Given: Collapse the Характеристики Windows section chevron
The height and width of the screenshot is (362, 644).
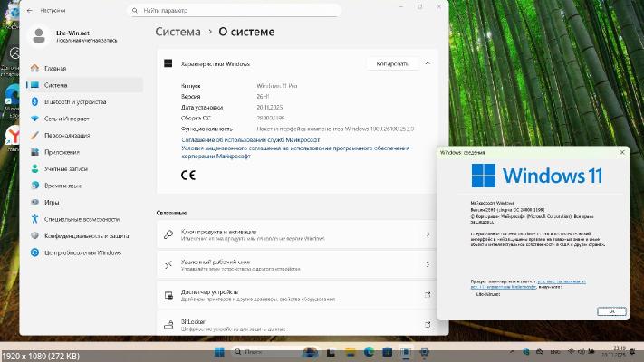Looking at the screenshot, I should click(x=428, y=64).
